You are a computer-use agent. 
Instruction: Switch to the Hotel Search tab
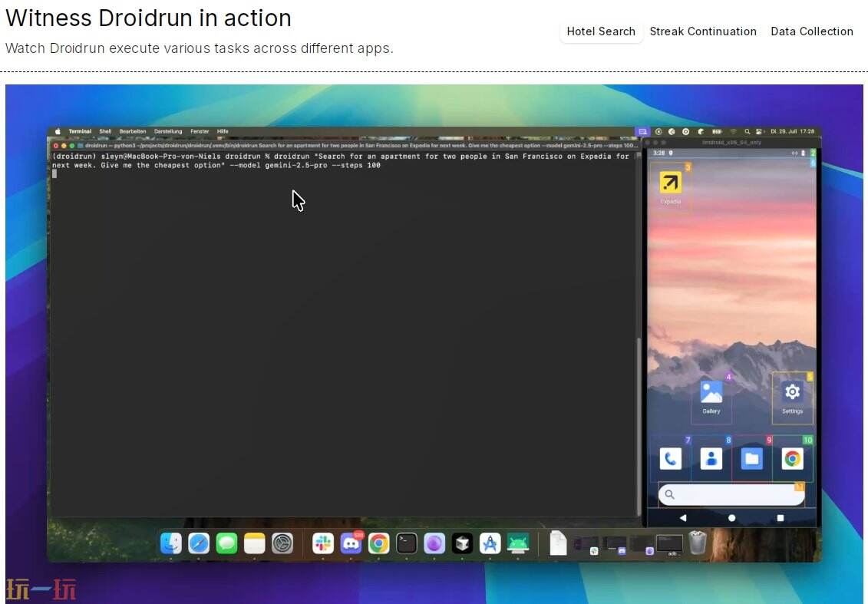point(600,31)
